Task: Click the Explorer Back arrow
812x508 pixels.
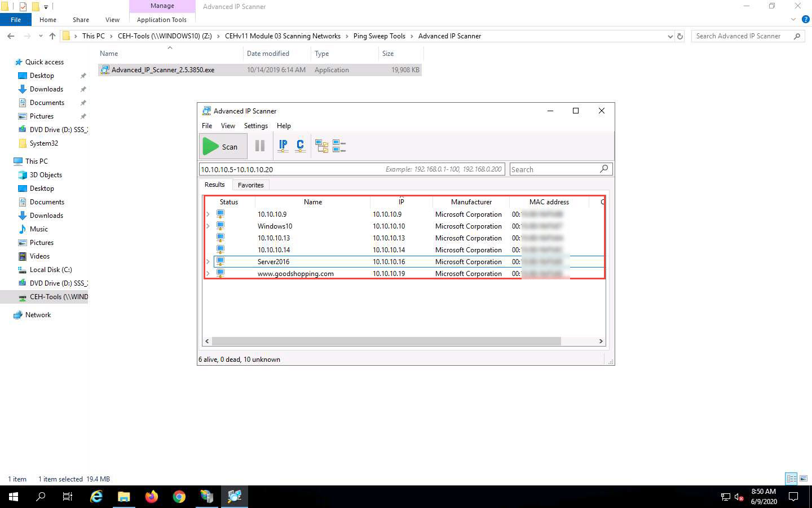Action: pos(11,36)
